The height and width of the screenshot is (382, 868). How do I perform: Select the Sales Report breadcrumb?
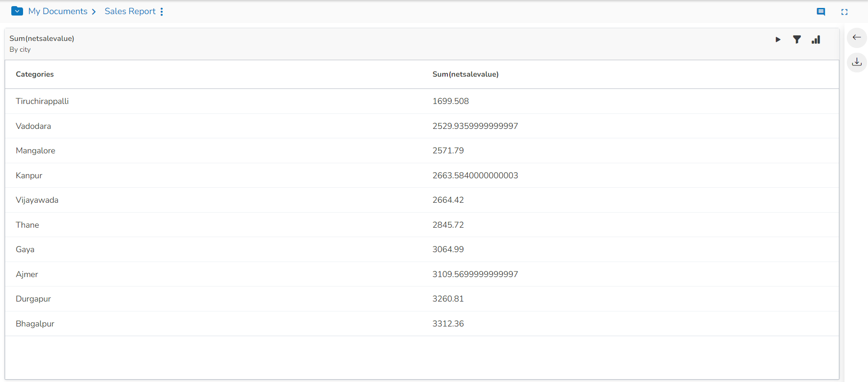130,11
